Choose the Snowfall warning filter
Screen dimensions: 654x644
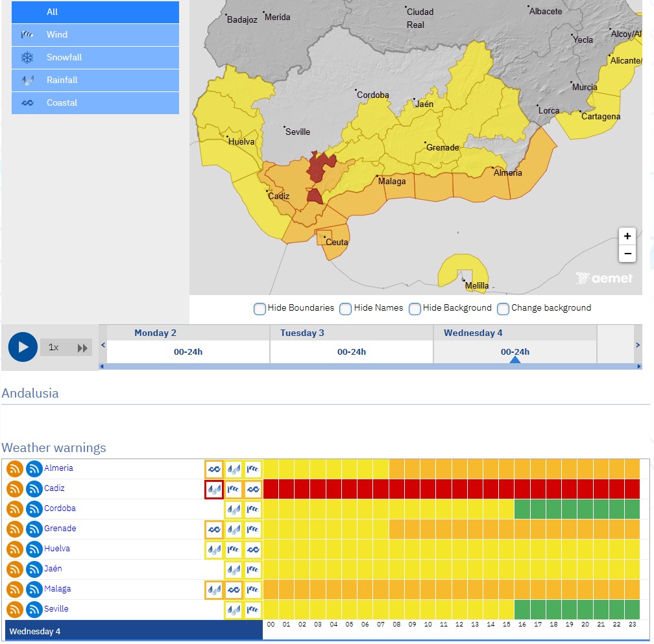95,58
